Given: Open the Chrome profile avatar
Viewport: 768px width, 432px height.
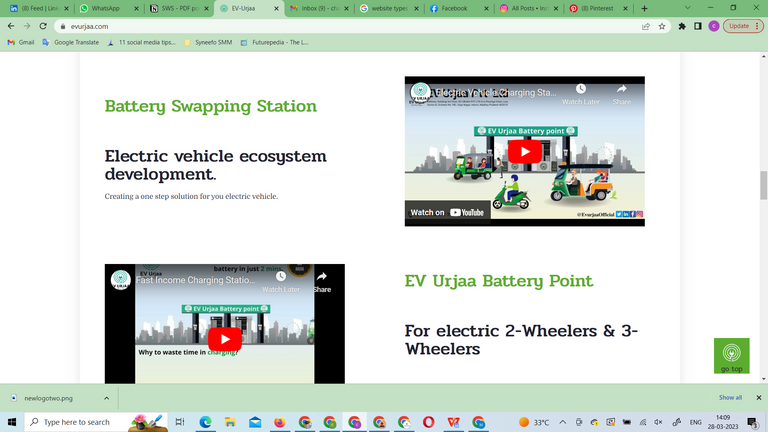Looking at the screenshot, I should click(714, 26).
